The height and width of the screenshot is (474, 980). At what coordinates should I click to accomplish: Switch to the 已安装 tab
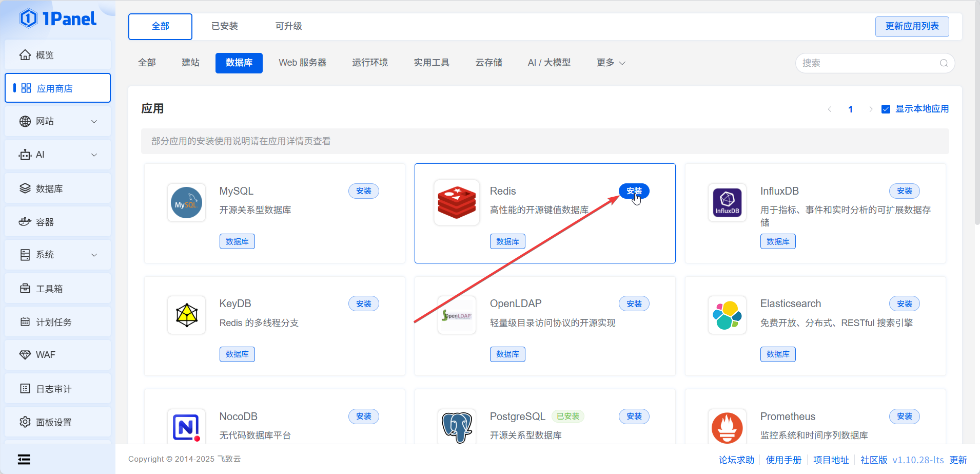224,26
